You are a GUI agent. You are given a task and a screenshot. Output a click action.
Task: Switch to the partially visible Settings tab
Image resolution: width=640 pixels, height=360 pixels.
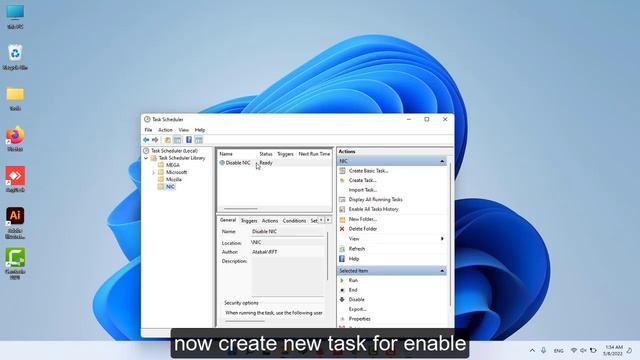click(x=314, y=220)
